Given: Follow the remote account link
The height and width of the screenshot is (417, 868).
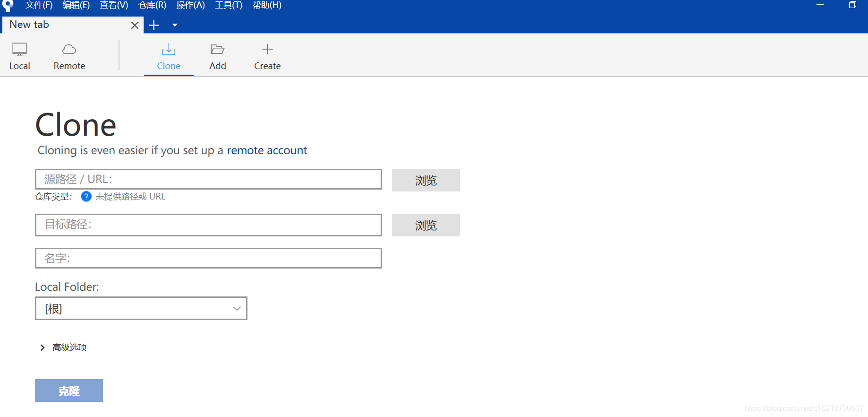Looking at the screenshot, I should pos(267,150).
